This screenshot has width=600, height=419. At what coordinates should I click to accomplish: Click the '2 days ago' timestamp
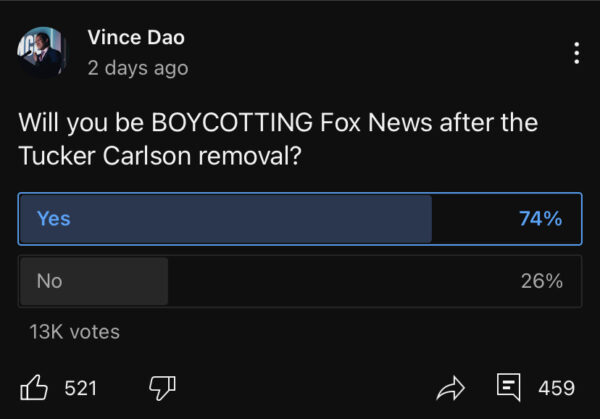138,68
